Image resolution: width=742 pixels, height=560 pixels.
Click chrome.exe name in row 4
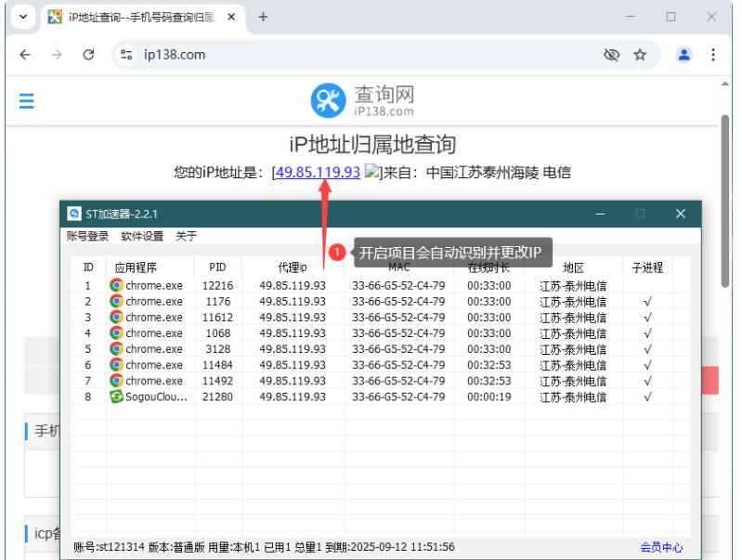tap(154, 333)
